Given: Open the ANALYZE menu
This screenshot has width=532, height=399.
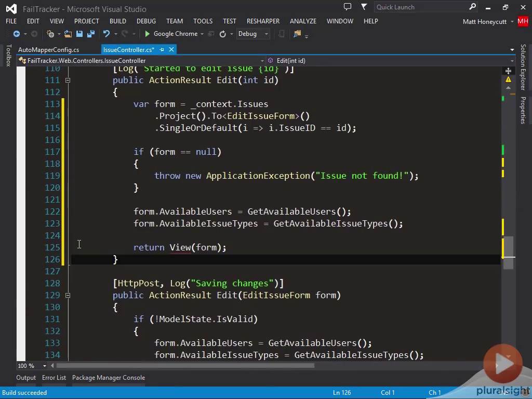Looking at the screenshot, I should tap(303, 21).
